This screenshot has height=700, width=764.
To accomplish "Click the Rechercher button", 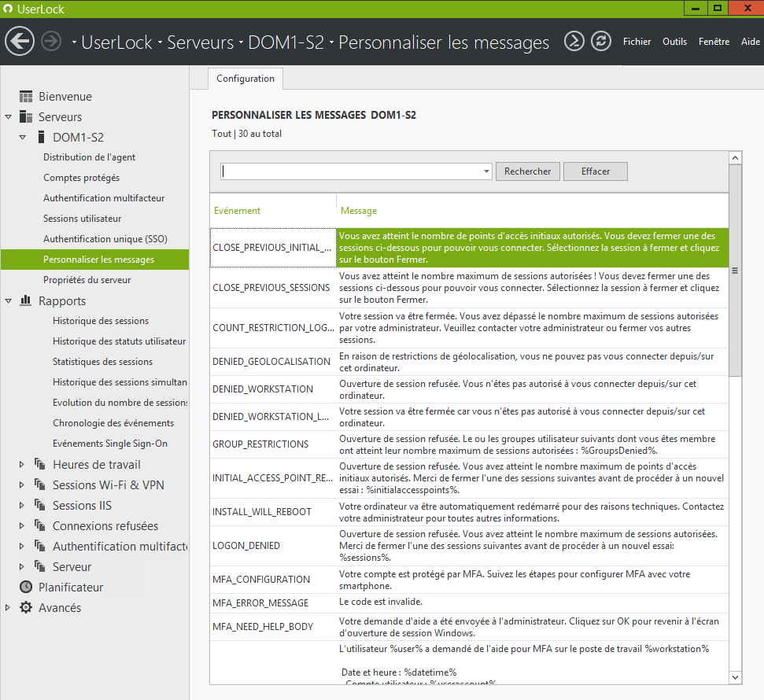I will 528,171.
